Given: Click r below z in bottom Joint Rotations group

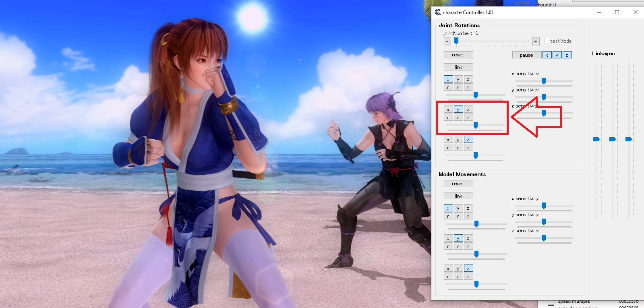Looking at the screenshot, I should pyautogui.click(x=468, y=148).
